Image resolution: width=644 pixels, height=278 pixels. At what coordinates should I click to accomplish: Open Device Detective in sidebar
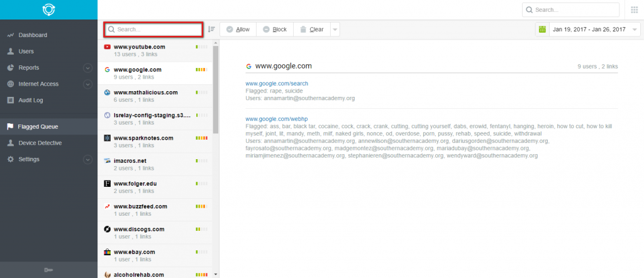(40, 143)
